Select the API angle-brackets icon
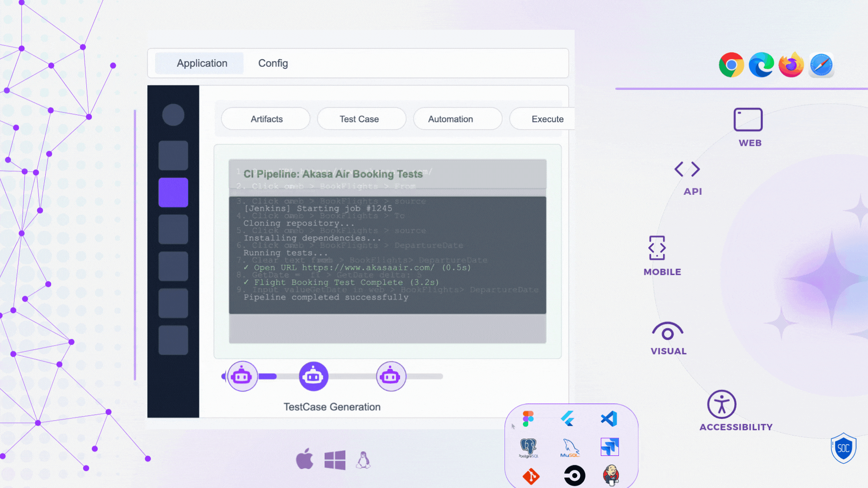The height and width of the screenshot is (488, 868). tap(687, 169)
